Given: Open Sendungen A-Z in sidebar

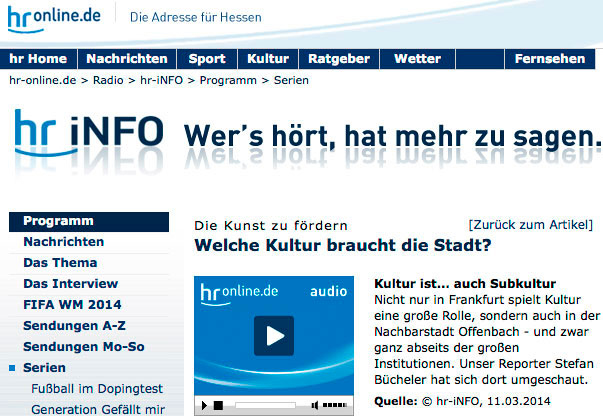Looking at the screenshot, I should pos(74,326).
